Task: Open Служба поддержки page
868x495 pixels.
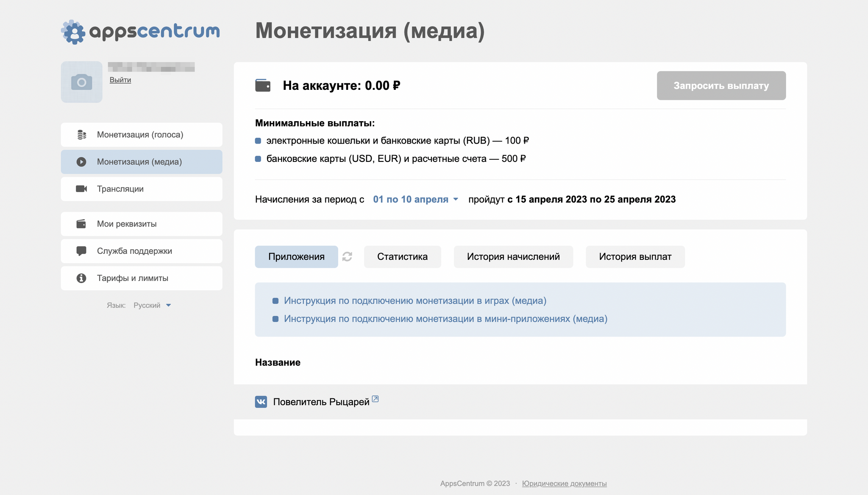Action: pos(142,251)
